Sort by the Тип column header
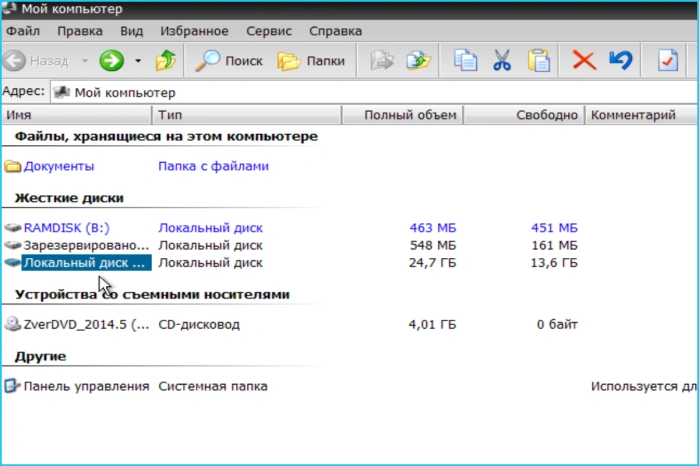The width and height of the screenshot is (699, 466). click(247, 115)
